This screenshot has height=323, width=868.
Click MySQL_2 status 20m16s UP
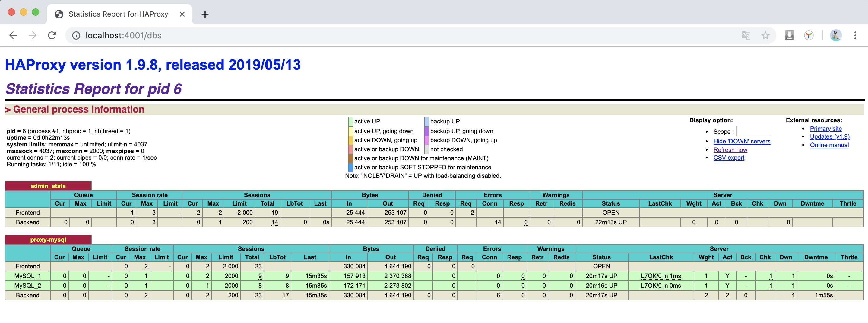601,286
